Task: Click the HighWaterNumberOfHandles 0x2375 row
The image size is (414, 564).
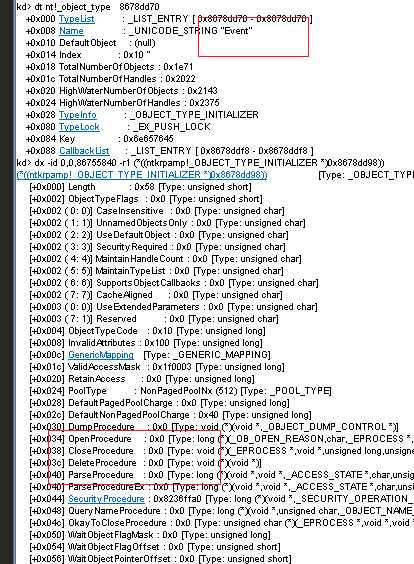Action: tap(123, 103)
